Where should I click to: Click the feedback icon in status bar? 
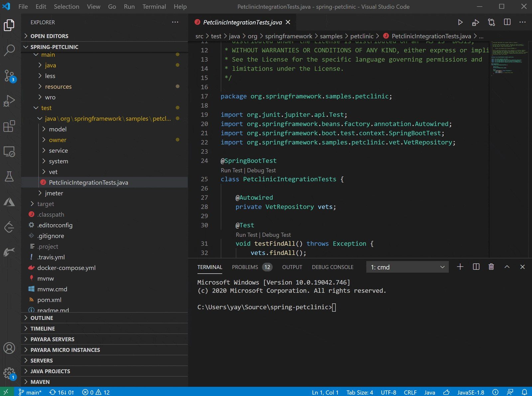[510, 392]
